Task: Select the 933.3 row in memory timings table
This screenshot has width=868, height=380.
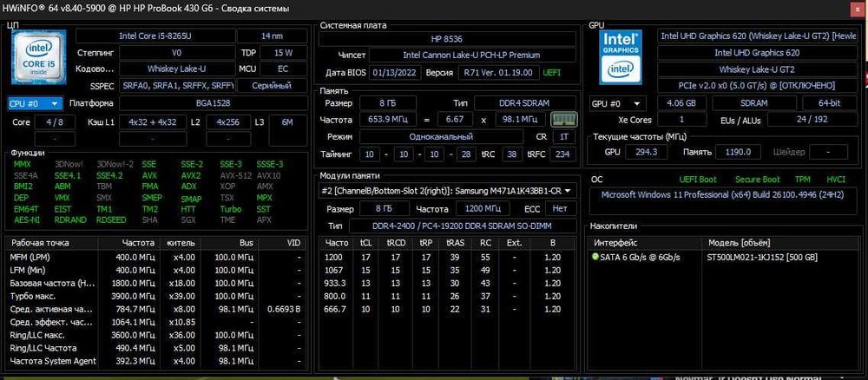Action: pyautogui.click(x=447, y=283)
